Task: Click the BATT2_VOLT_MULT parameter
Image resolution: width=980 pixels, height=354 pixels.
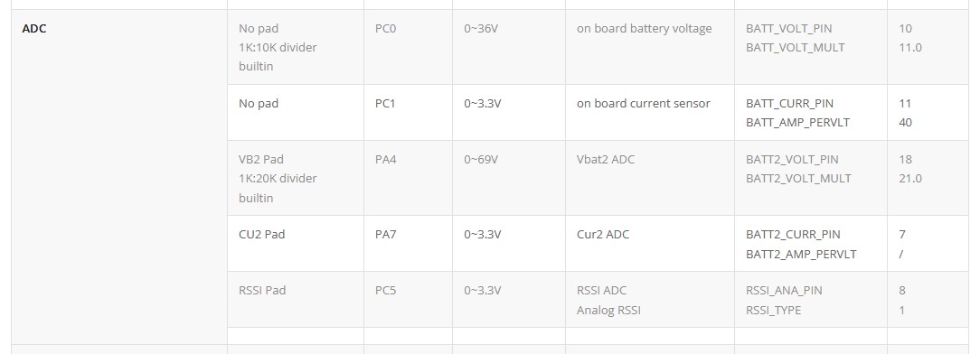Action: click(798, 179)
